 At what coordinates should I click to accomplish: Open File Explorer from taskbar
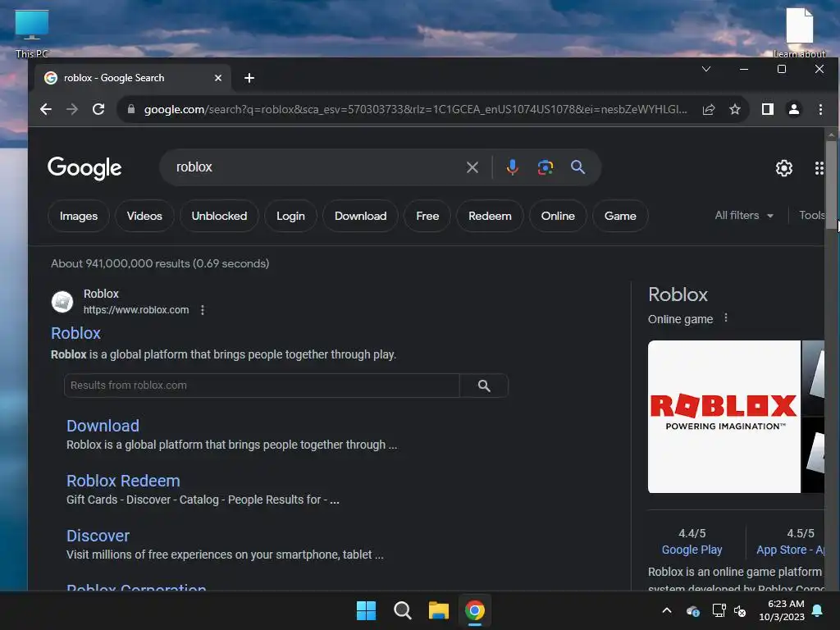[438, 610]
